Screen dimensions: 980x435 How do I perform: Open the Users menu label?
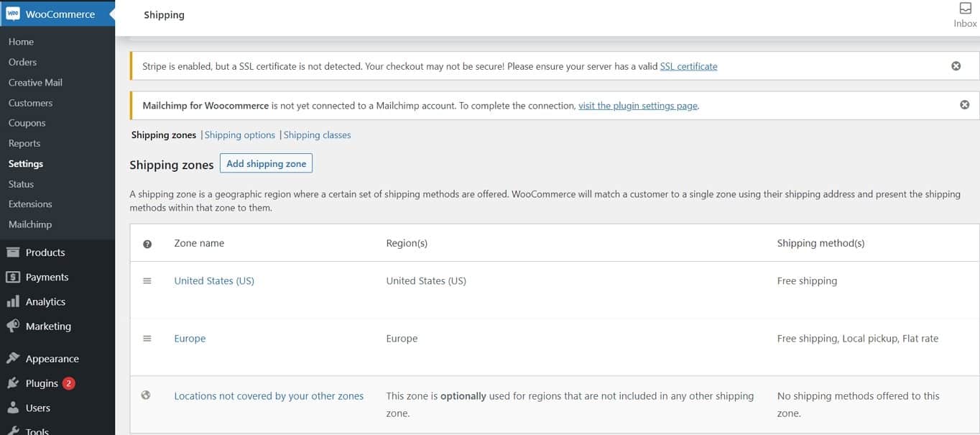pos(38,408)
